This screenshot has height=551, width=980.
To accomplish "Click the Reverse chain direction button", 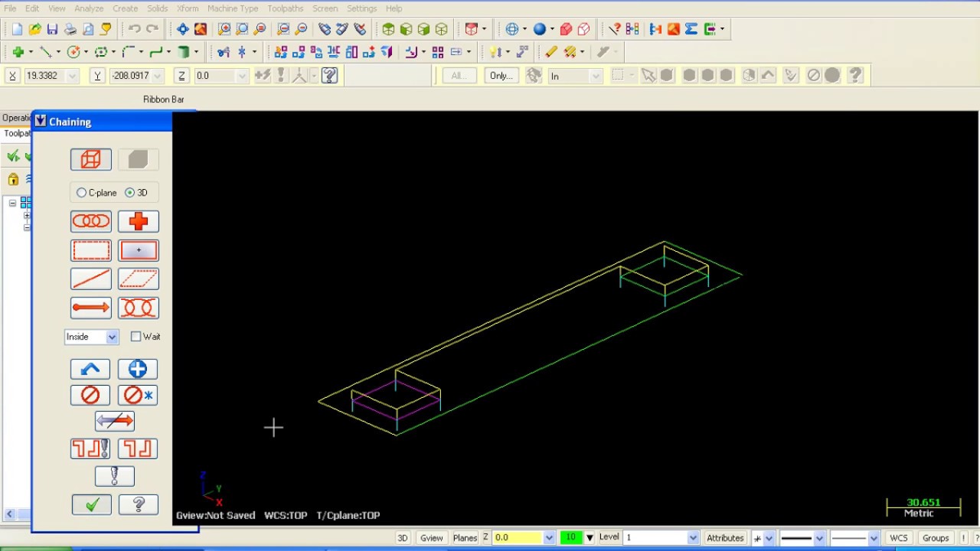I will (x=115, y=421).
